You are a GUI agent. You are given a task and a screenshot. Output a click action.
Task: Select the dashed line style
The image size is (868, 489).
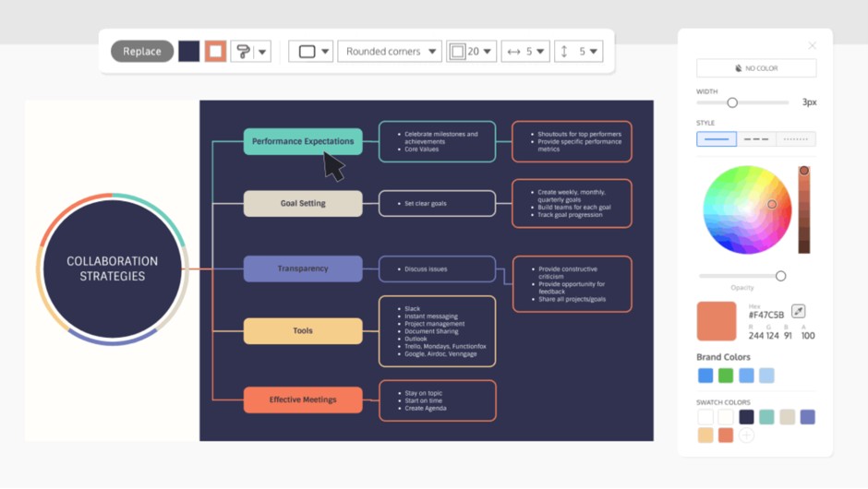pos(756,138)
